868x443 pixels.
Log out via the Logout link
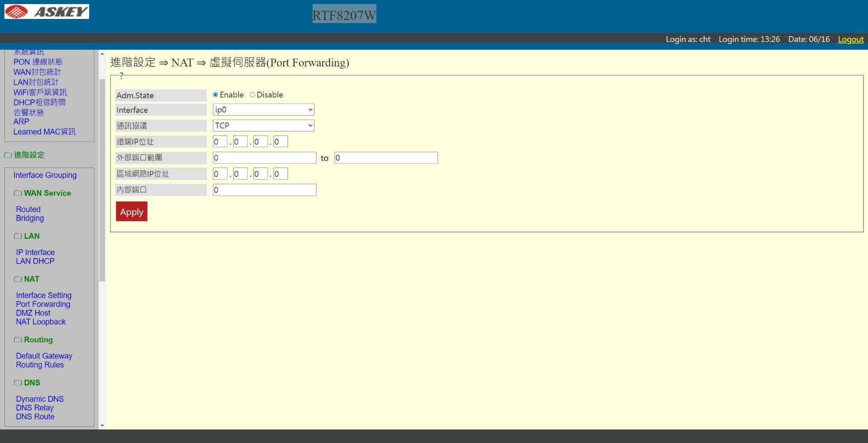click(x=850, y=39)
